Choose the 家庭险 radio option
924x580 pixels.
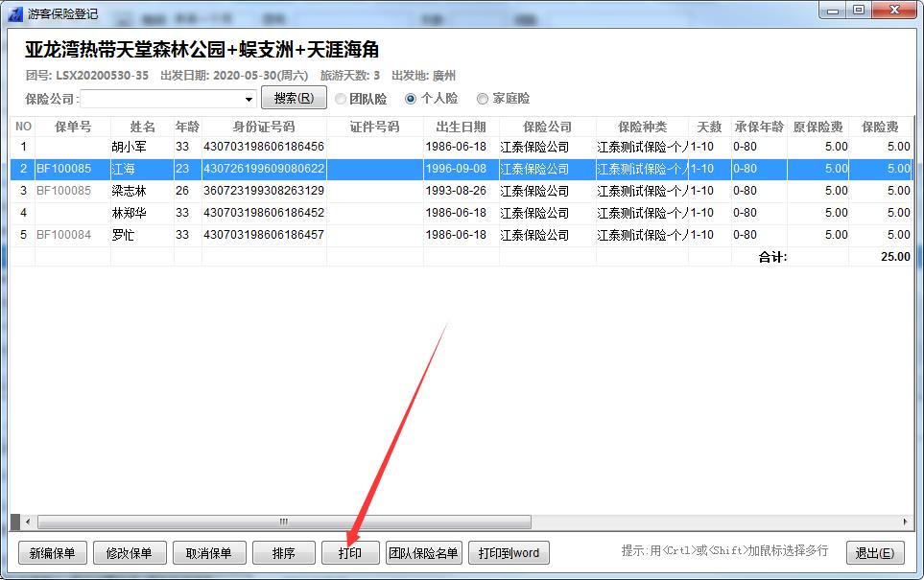(x=483, y=98)
